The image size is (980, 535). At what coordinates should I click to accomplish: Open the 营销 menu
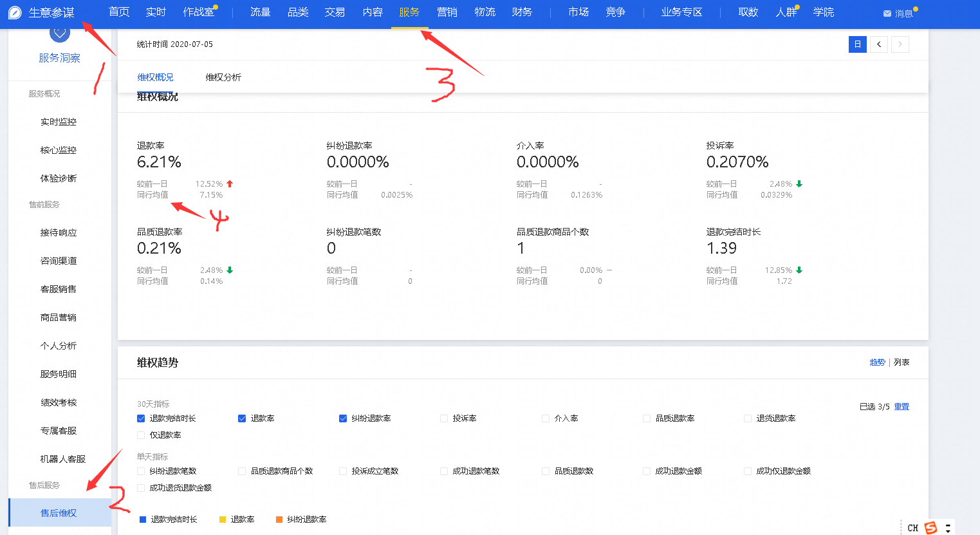click(447, 12)
